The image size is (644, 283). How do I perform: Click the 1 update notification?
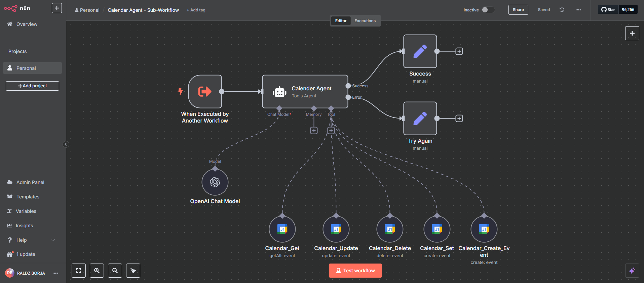[26, 254]
